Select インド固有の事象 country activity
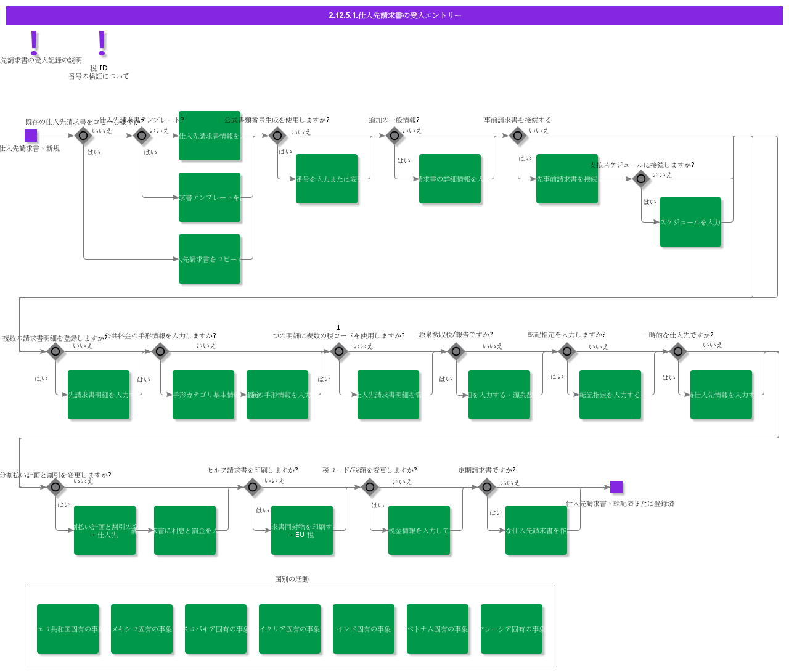Screen dimensions: 789x672 [364, 629]
